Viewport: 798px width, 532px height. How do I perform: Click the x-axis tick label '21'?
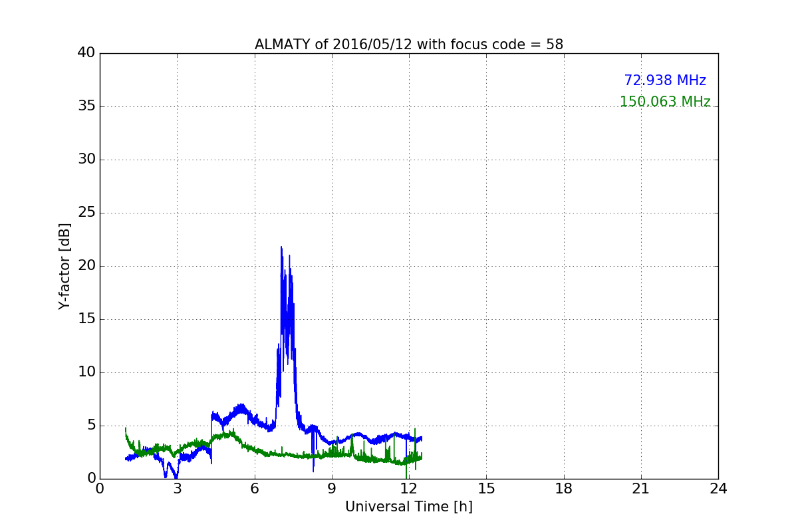641,489
